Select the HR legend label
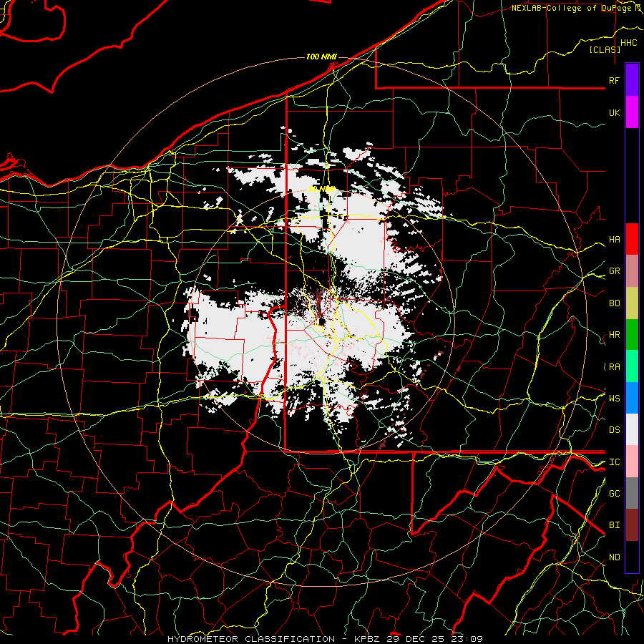The height and width of the screenshot is (644, 644). coord(614,335)
